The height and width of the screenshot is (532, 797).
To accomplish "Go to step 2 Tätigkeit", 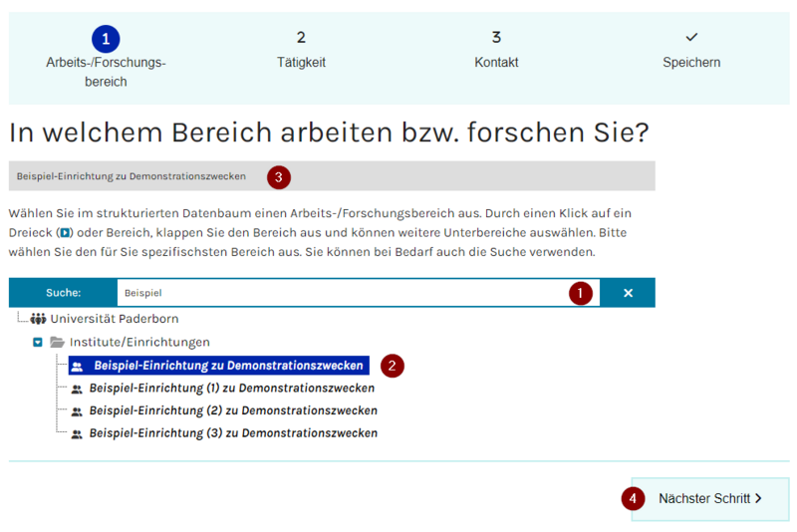I will tap(301, 39).
